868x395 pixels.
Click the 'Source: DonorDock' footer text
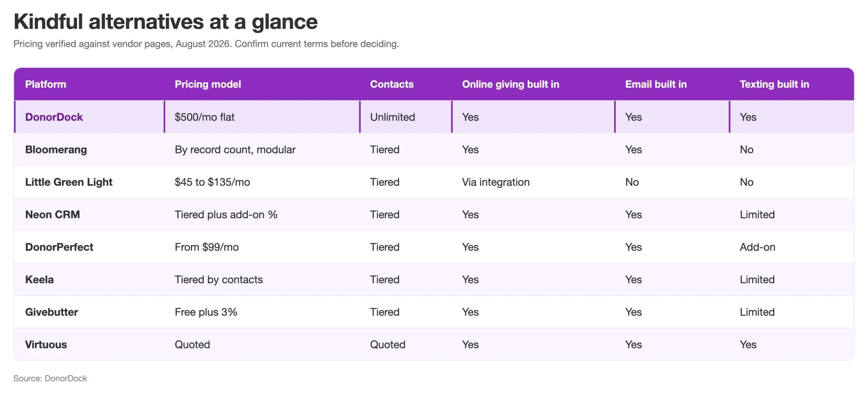pyautogui.click(x=50, y=378)
